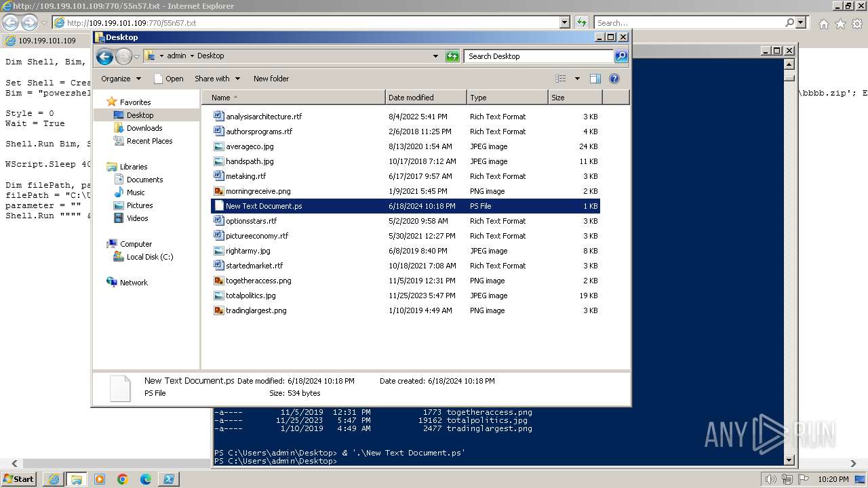The width and height of the screenshot is (868, 488).
Task: Open the Music library
Action: (x=136, y=192)
